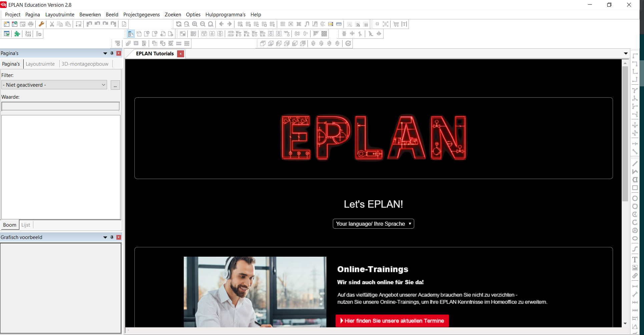Open the Pagina menu

(33, 14)
